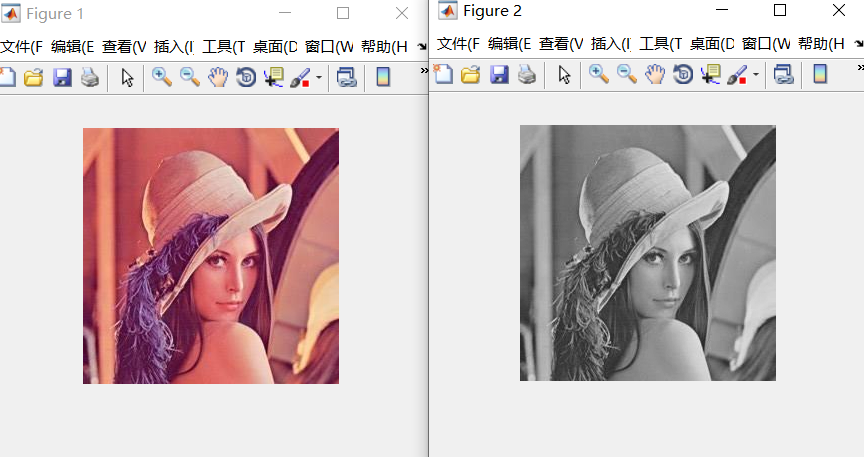Select Brush tool in Figure 1
Image resolution: width=864 pixels, height=457 pixels.
[300, 77]
